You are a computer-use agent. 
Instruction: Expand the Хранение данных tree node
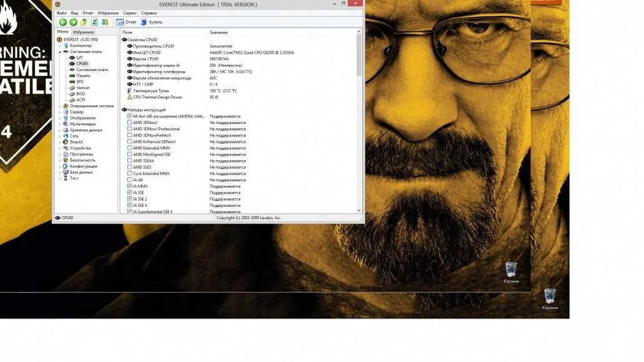click(x=60, y=130)
